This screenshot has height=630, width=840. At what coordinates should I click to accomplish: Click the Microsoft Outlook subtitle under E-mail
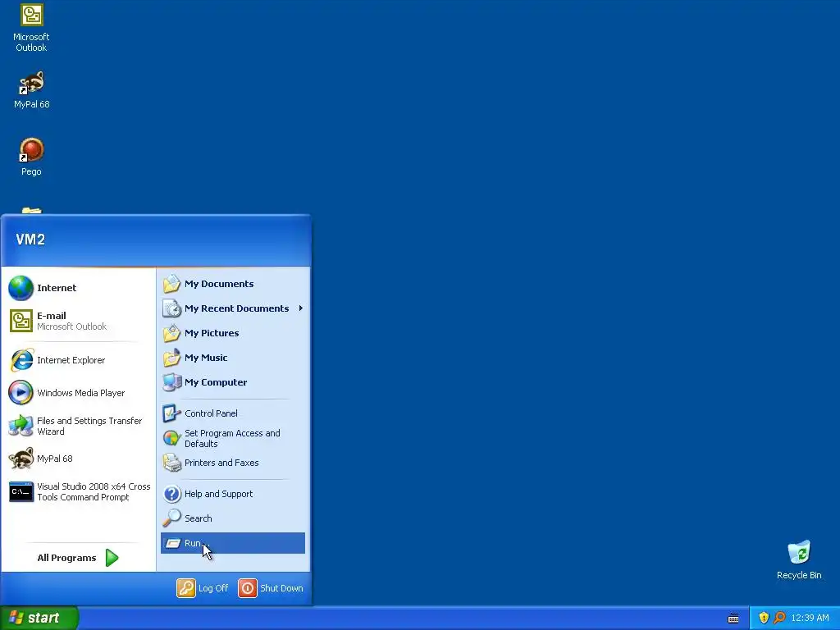[72, 326]
